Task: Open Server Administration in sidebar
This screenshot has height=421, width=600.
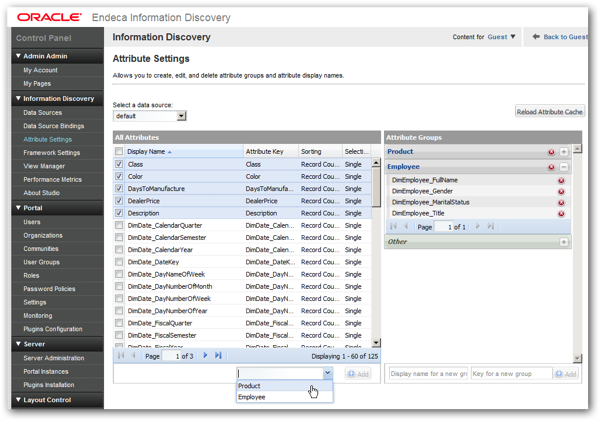Action: [x=54, y=358]
